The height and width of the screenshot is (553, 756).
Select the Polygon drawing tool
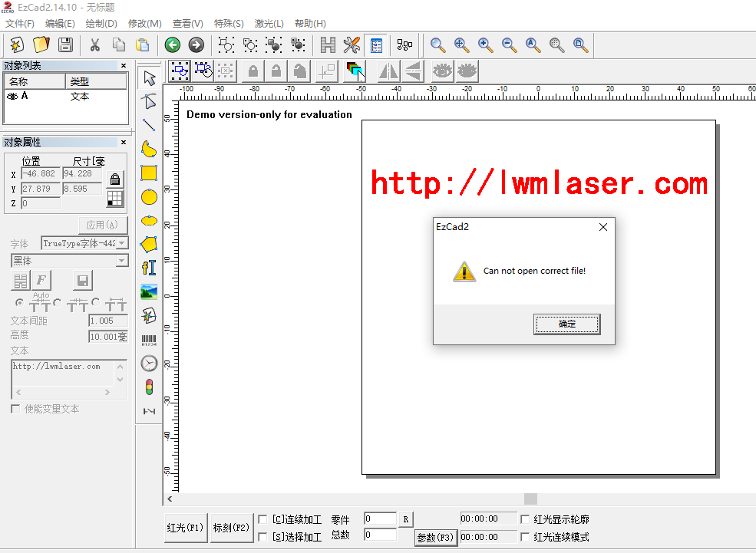click(x=150, y=244)
